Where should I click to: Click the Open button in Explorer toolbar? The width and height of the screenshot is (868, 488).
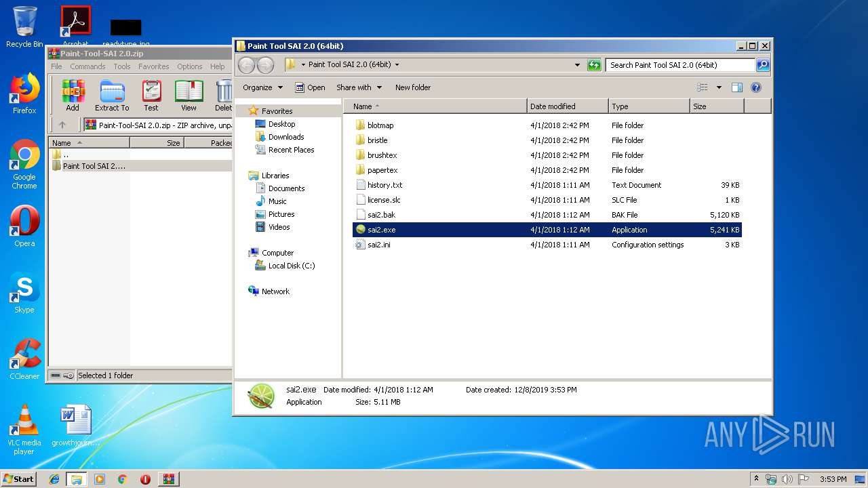pos(310,87)
